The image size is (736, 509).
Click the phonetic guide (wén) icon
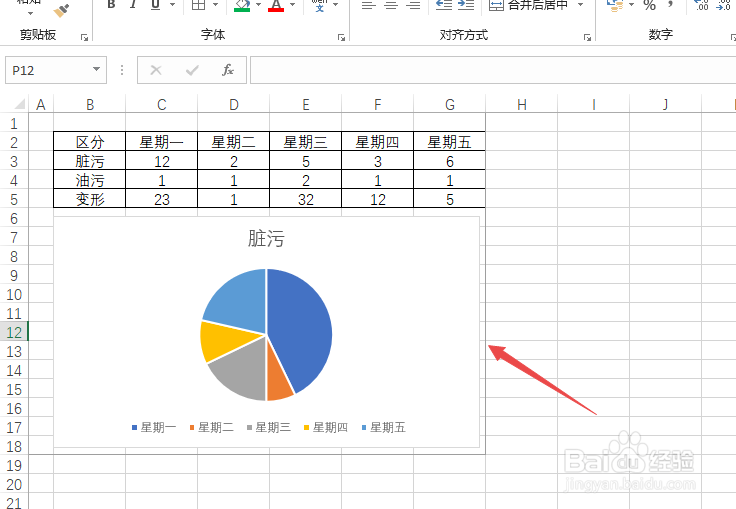tap(319, 5)
